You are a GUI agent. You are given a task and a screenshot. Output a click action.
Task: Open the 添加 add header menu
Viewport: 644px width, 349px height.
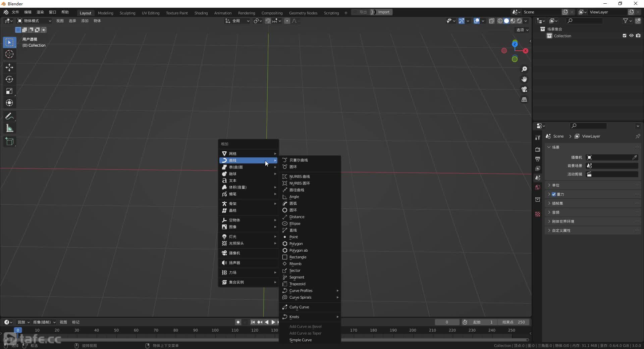click(x=85, y=21)
